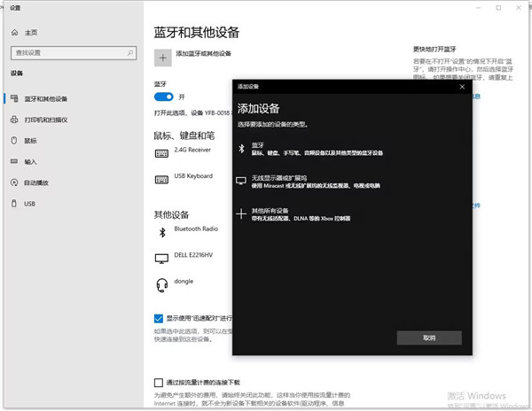This screenshot has height=411, width=532.
Task: Click the Bluetooth Radio device icon
Action: click(161, 232)
